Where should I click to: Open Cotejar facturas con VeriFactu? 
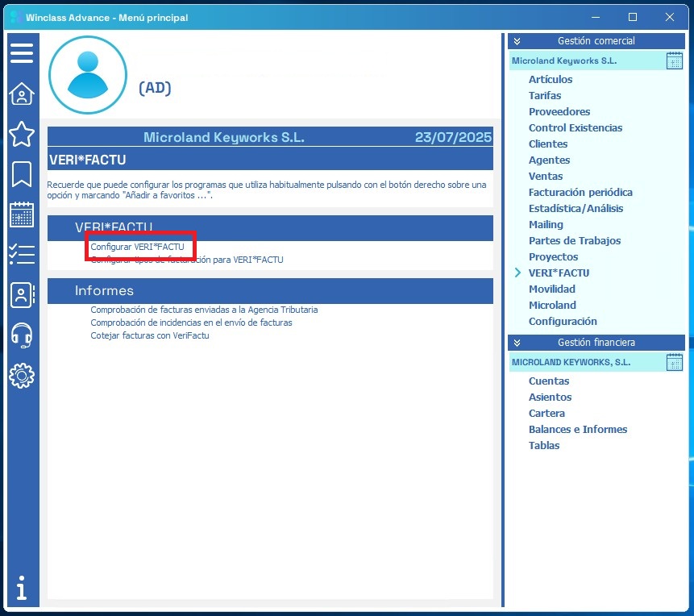[x=150, y=335]
